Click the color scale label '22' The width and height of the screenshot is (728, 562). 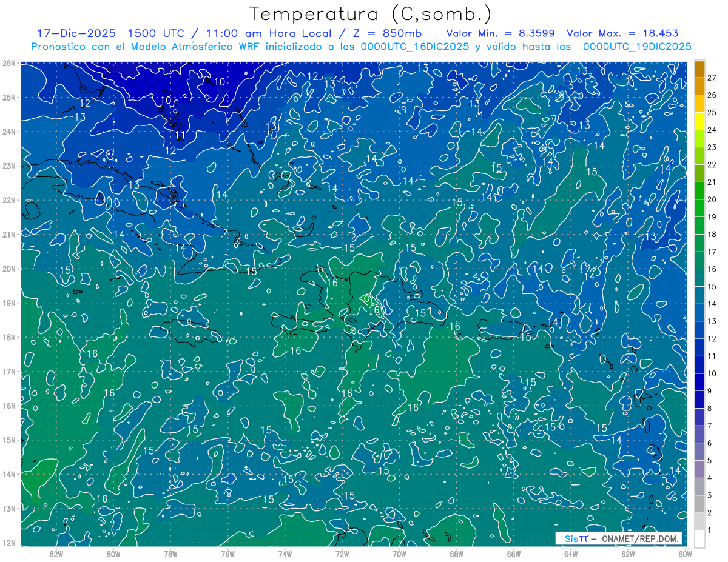[x=712, y=165]
